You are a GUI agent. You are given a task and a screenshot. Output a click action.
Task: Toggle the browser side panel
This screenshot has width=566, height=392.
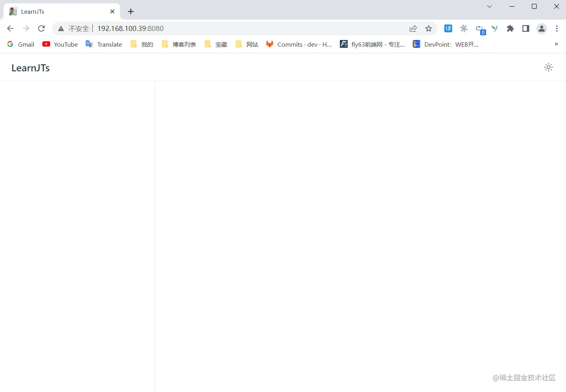526,29
